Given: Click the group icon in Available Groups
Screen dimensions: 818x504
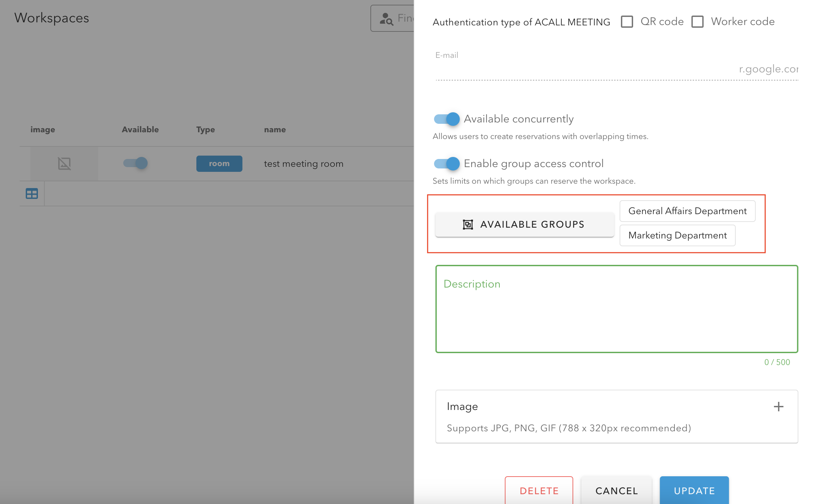Looking at the screenshot, I should coord(468,224).
